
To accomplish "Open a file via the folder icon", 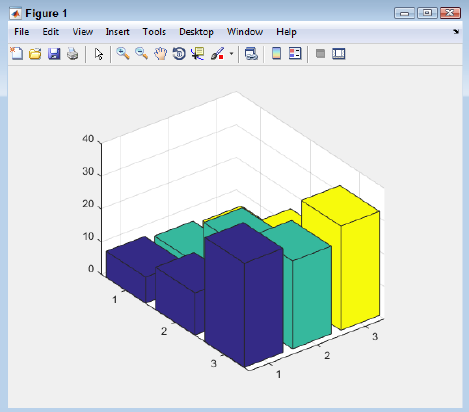I will pos(35,53).
